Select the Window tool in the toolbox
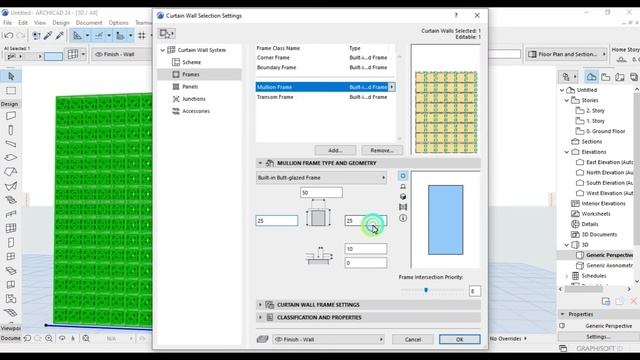Image resolution: width=640 pixels, height=360 pixels. coord(11,256)
